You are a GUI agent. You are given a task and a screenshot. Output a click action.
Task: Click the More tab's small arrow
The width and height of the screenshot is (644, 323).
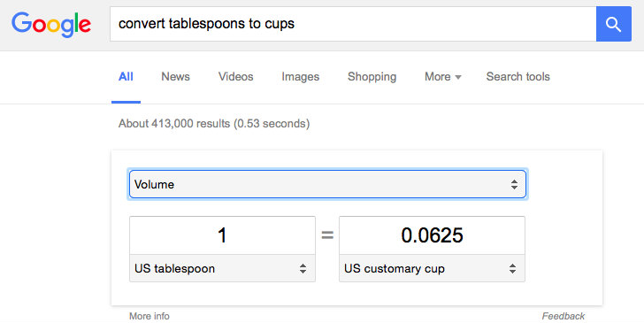pyautogui.click(x=458, y=77)
